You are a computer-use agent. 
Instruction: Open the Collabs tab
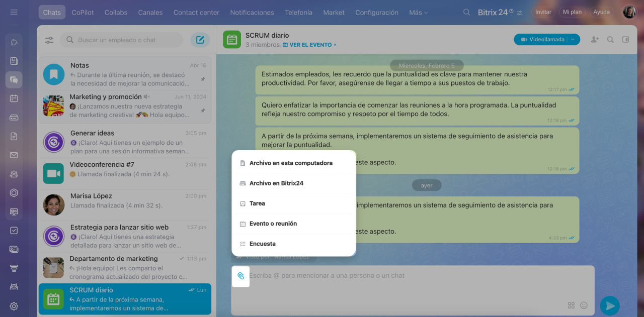pyautogui.click(x=116, y=12)
